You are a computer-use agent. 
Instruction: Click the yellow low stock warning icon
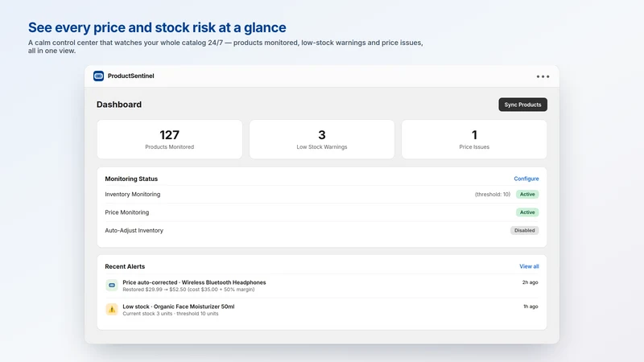[x=112, y=310]
